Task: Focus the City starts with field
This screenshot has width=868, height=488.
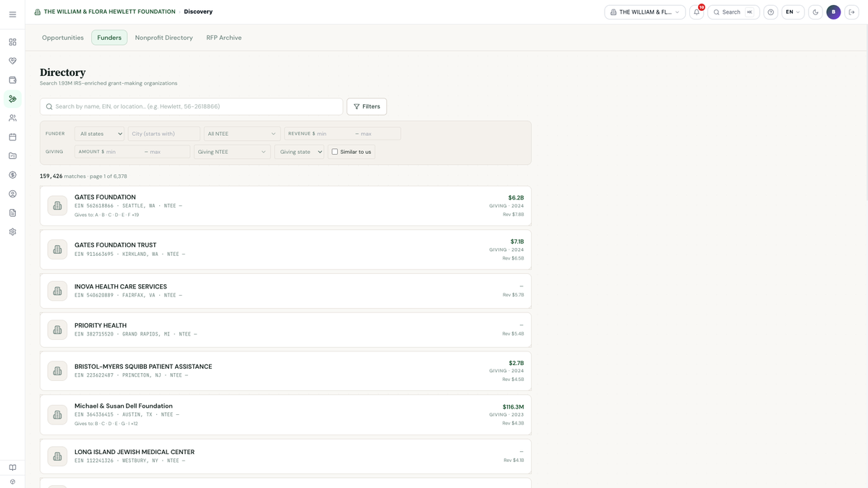Action: click(164, 134)
